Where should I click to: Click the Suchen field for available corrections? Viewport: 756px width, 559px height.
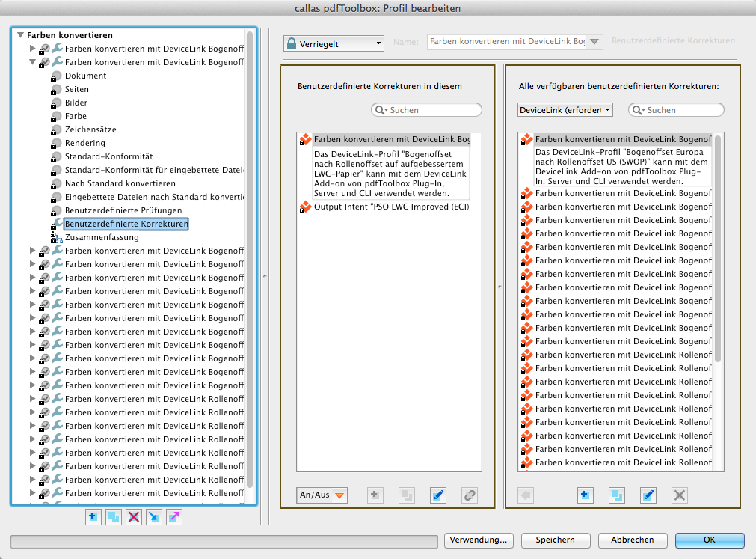[x=676, y=110]
